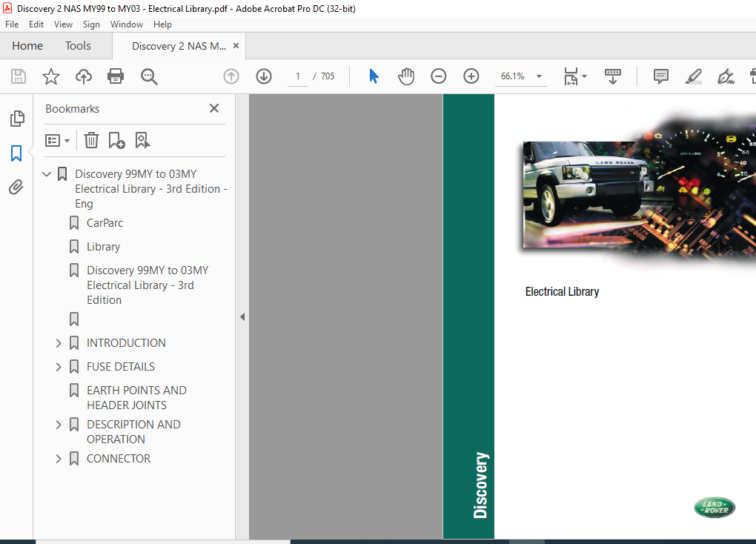Go to FUSE DETAILS bookmark

click(121, 367)
